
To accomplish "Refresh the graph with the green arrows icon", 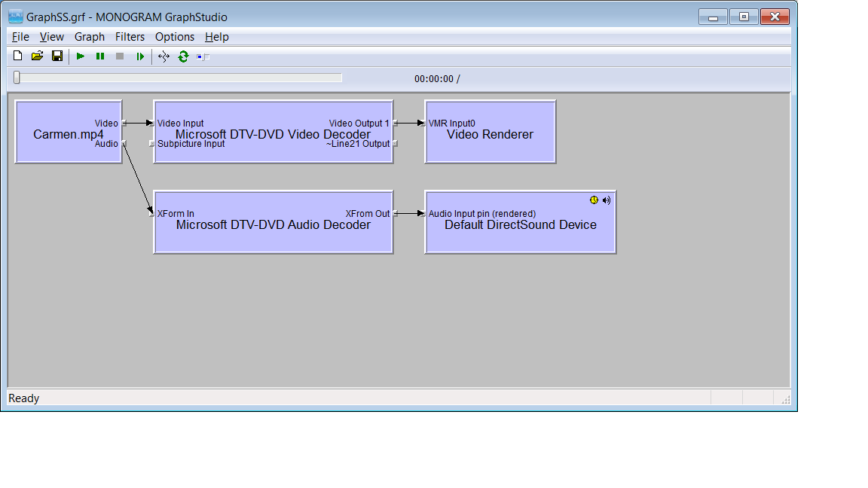I will [x=183, y=56].
